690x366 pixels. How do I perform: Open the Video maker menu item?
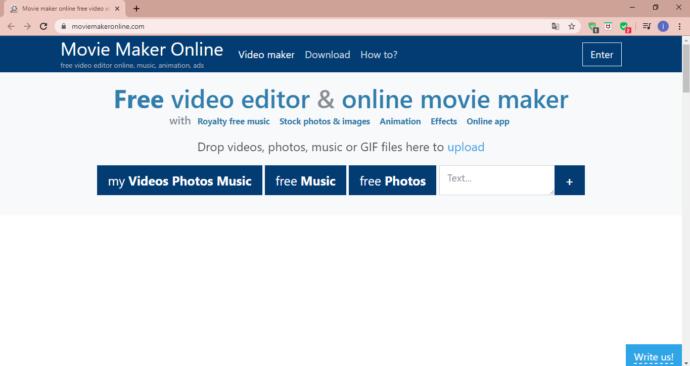tap(266, 55)
